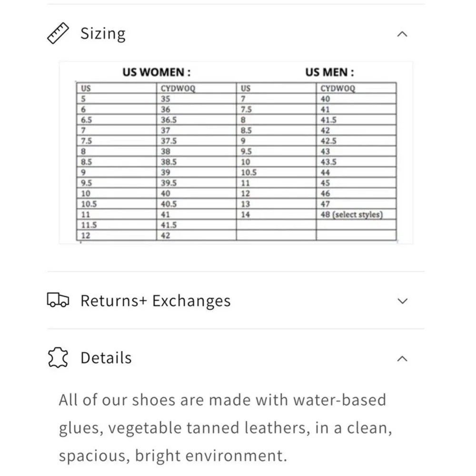The height and width of the screenshot is (476, 476).
Task: Click the US WOMEN chart title
Action: [157, 72]
